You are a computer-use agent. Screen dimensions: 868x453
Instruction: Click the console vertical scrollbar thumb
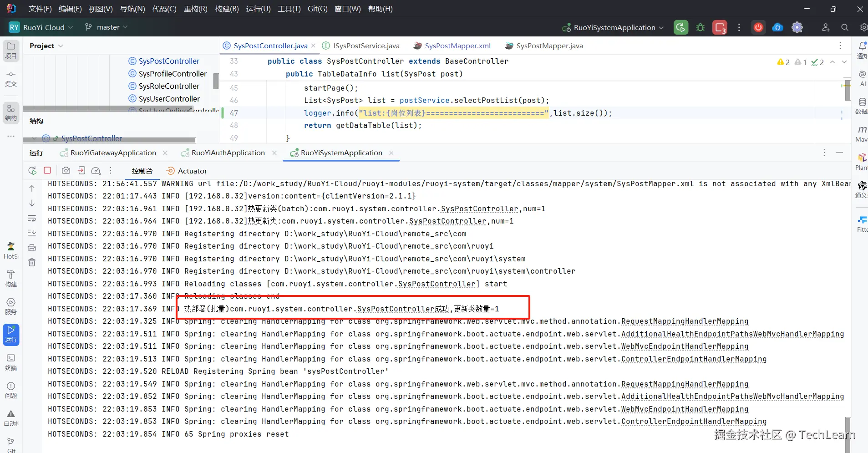click(x=848, y=434)
